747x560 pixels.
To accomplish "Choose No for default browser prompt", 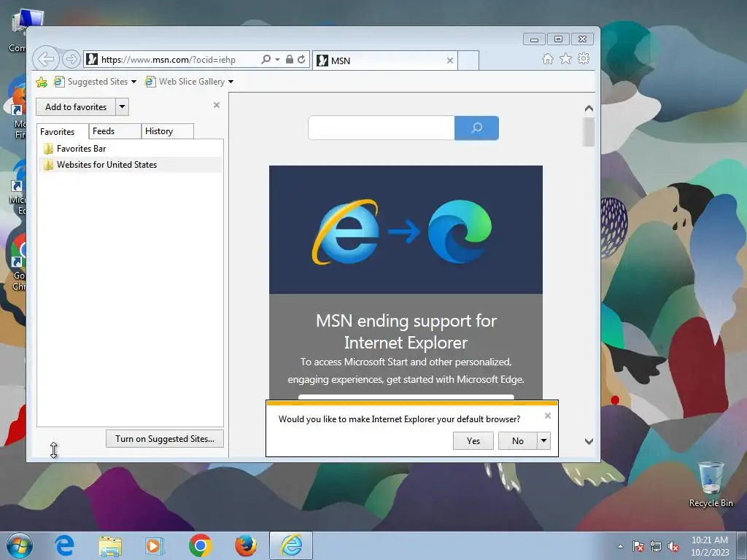I will tap(517, 441).
